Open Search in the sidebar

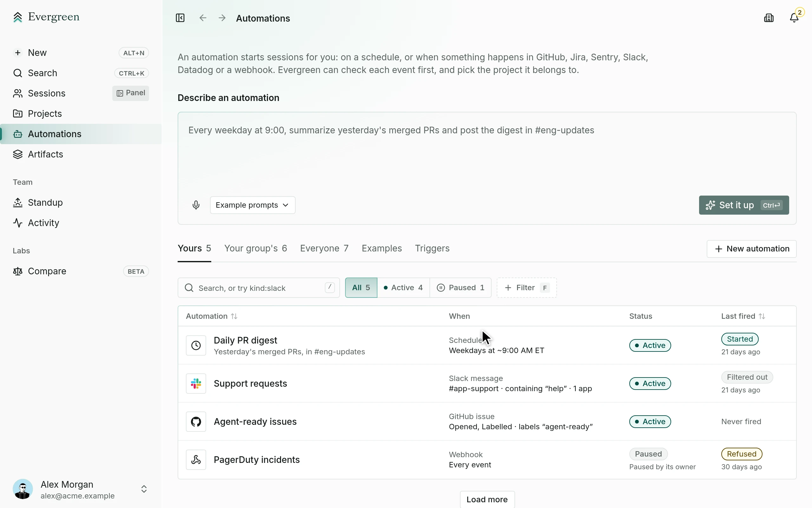[x=81, y=73]
